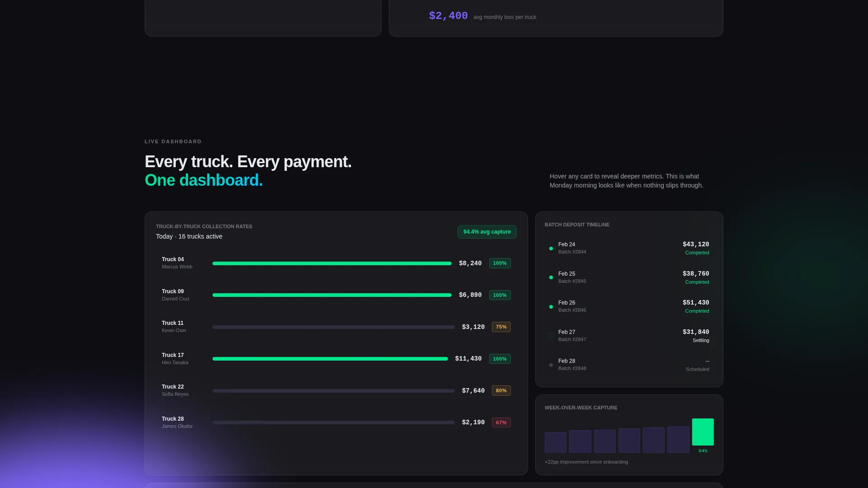Click the 94.4% avg capture badge
Viewport: 868px width, 488px height.
(487, 232)
